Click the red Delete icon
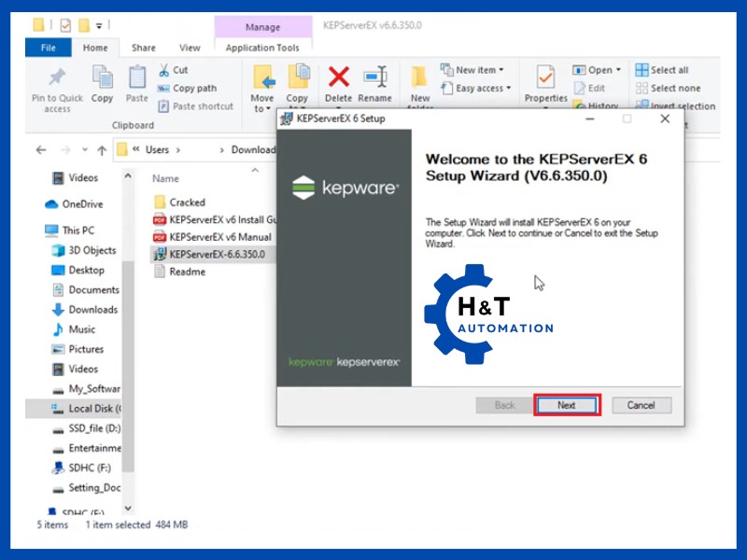 [338, 77]
